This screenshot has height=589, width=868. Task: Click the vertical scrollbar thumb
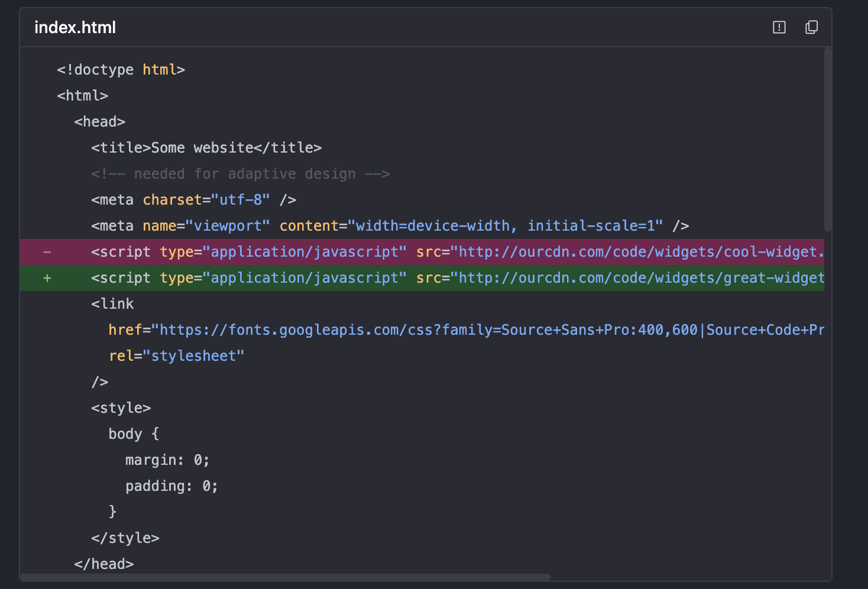coord(828,139)
